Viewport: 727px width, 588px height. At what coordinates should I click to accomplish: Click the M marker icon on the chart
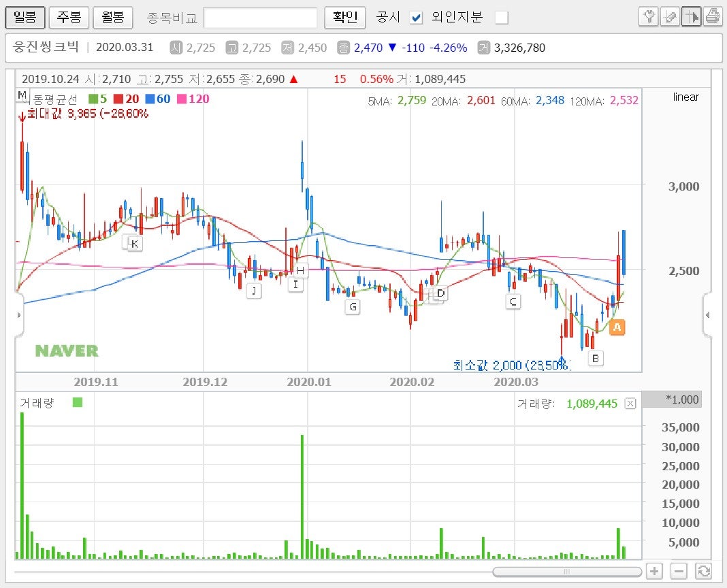[22, 95]
